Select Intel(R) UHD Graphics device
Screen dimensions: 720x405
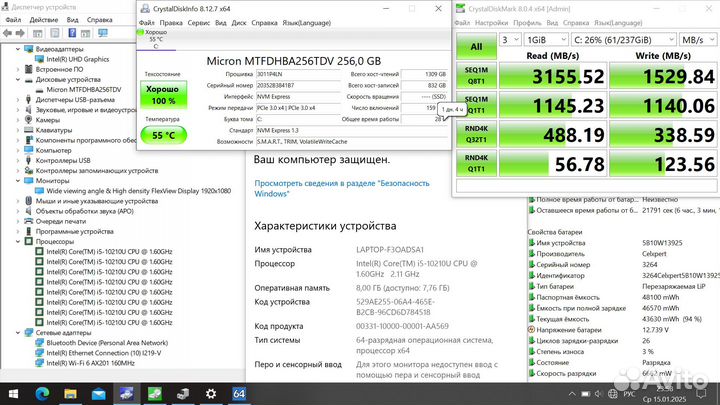click(78, 59)
